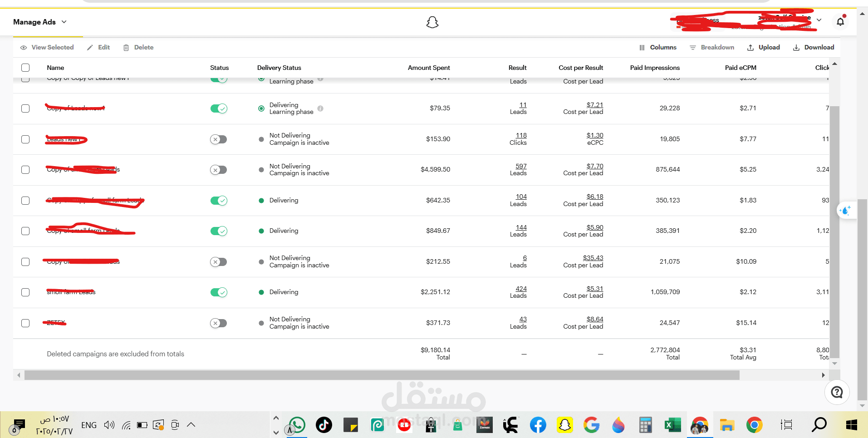Disable the $2,251.12 campaign status toggle
Image resolution: width=868 pixels, height=438 pixels.
coord(219,292)
